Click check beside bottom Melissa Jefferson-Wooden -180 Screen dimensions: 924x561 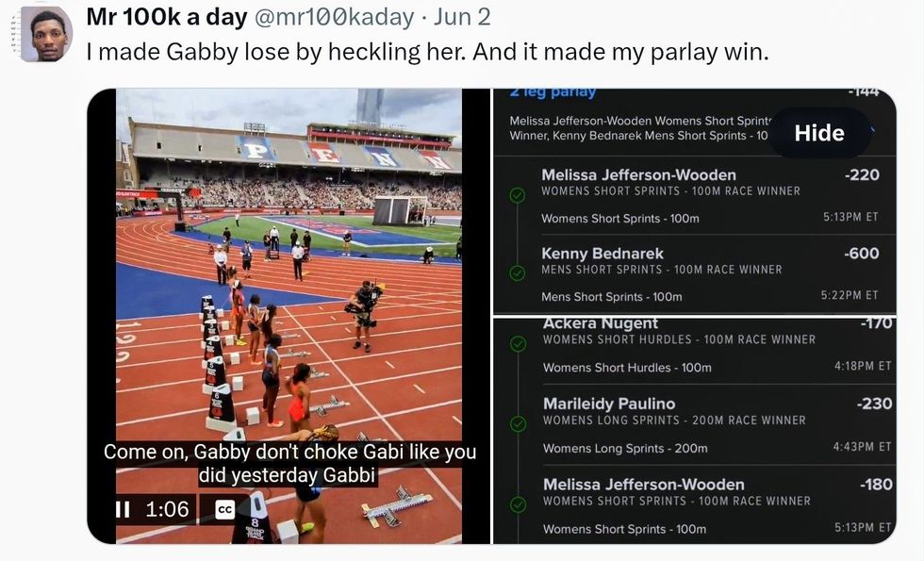[518, 505]
